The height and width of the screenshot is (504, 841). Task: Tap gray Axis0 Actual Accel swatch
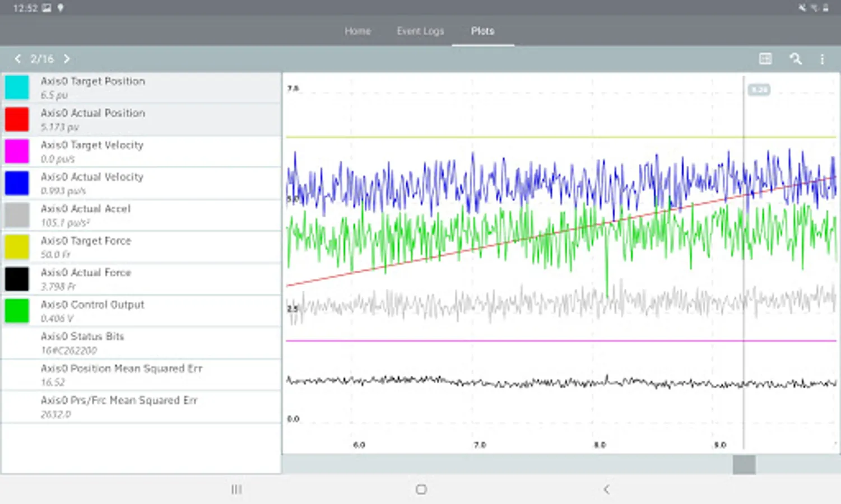click(17, 215)
